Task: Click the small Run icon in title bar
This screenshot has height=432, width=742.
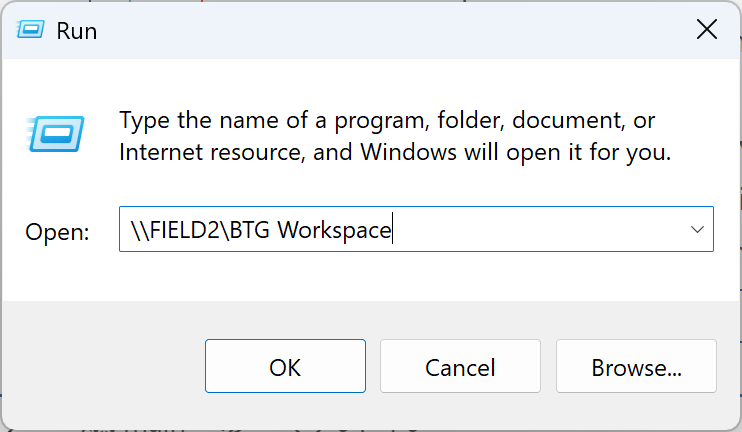Action: (x=28, y=30)
